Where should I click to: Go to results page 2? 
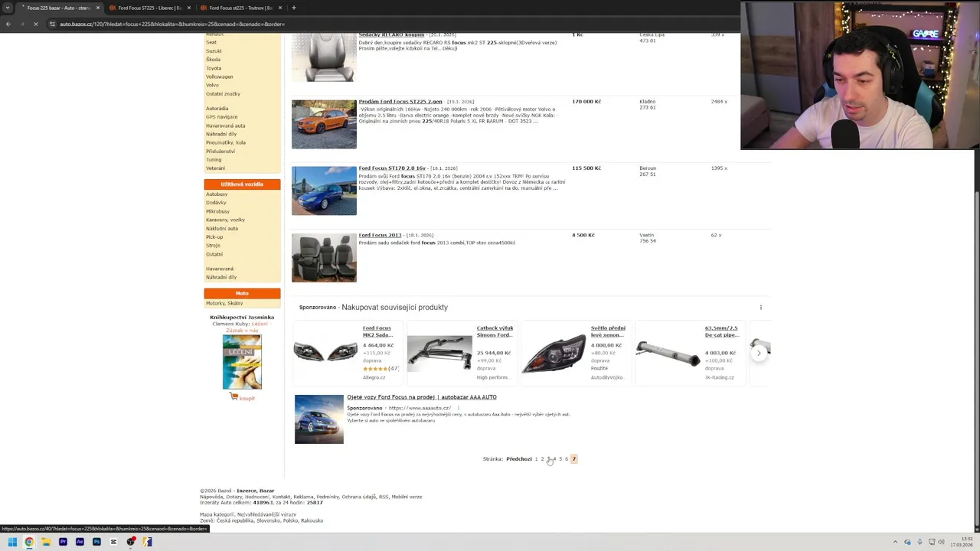click(542, 459)
